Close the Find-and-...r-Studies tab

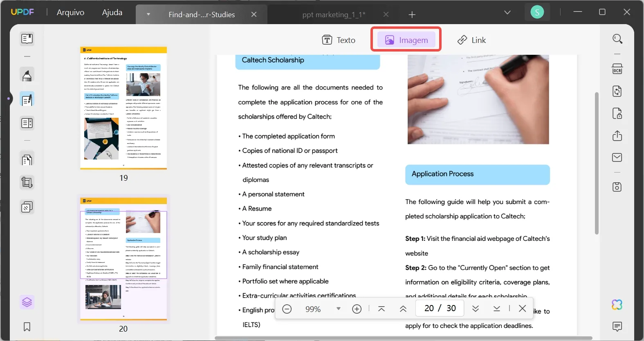(254, 15)
